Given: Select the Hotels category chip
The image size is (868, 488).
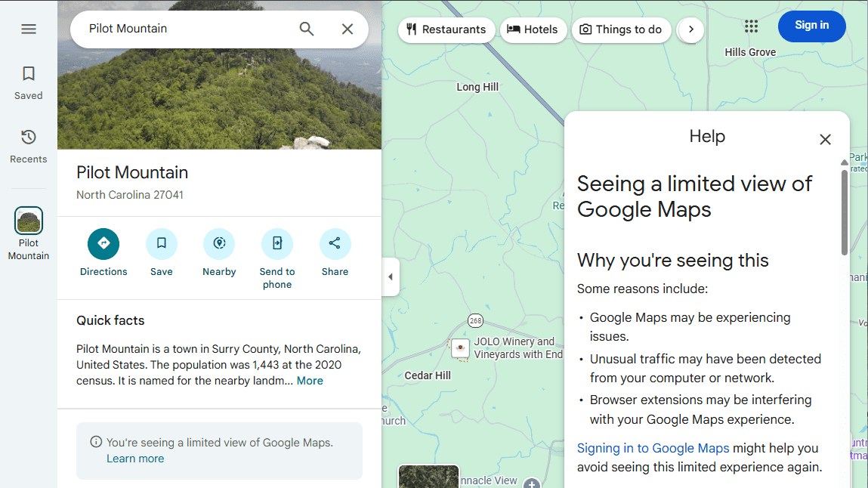Looking at the screenshot, I should tap(533, 30).
